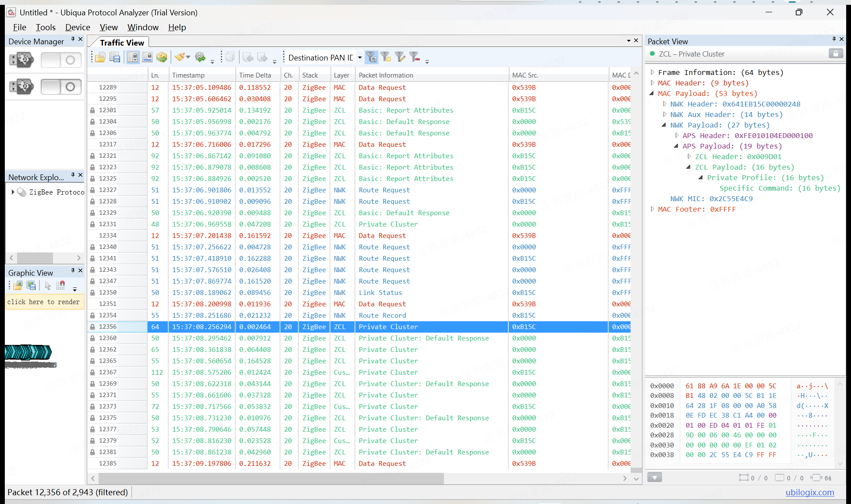
Task: Toggle the apply filter funnel icon
Action: [x=371, y=57]
